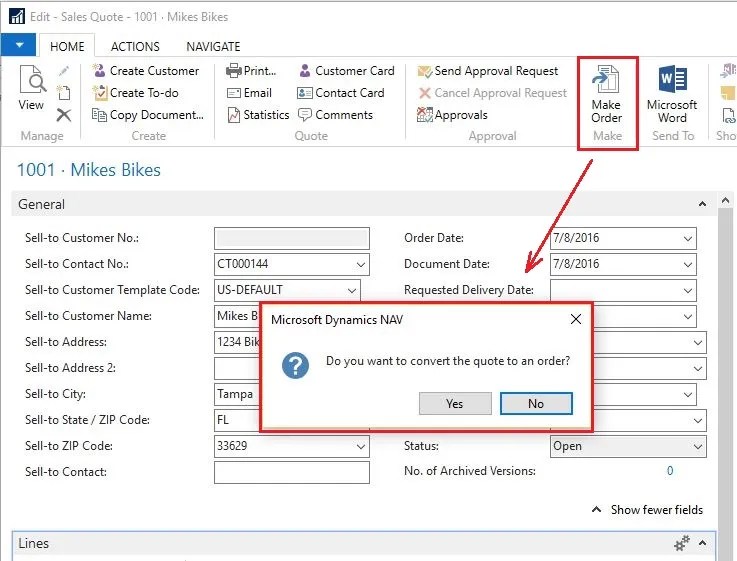
Task: Open Copy Document from the ribbon
Action: [148, 115]
